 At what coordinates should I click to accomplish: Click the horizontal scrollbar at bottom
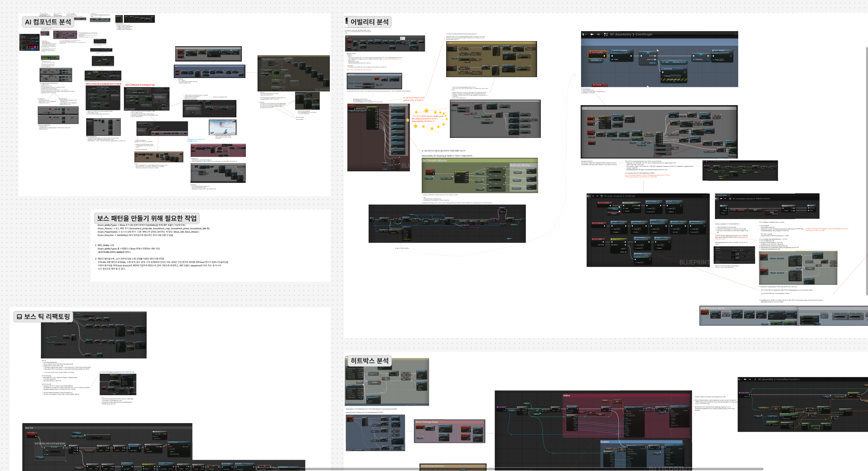point(534,469)
